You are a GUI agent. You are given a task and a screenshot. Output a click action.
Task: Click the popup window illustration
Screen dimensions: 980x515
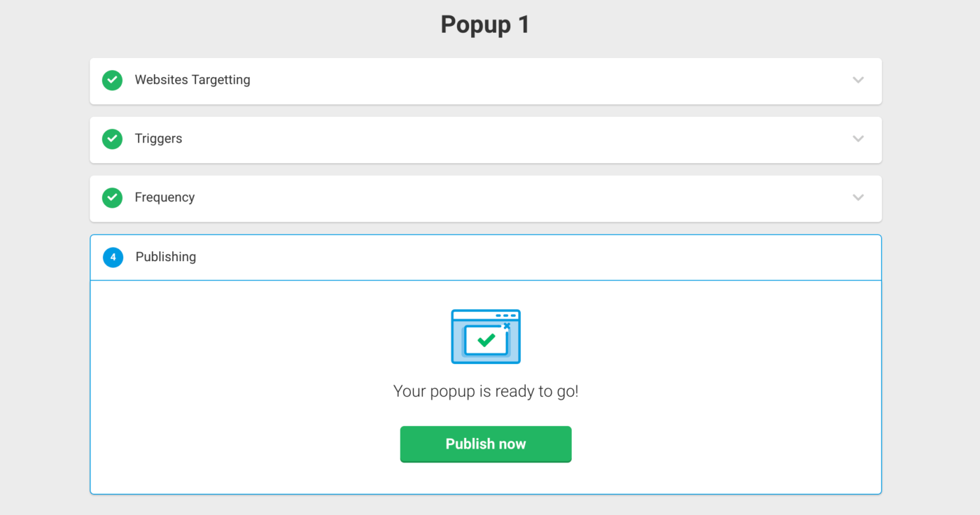(486, 337)
